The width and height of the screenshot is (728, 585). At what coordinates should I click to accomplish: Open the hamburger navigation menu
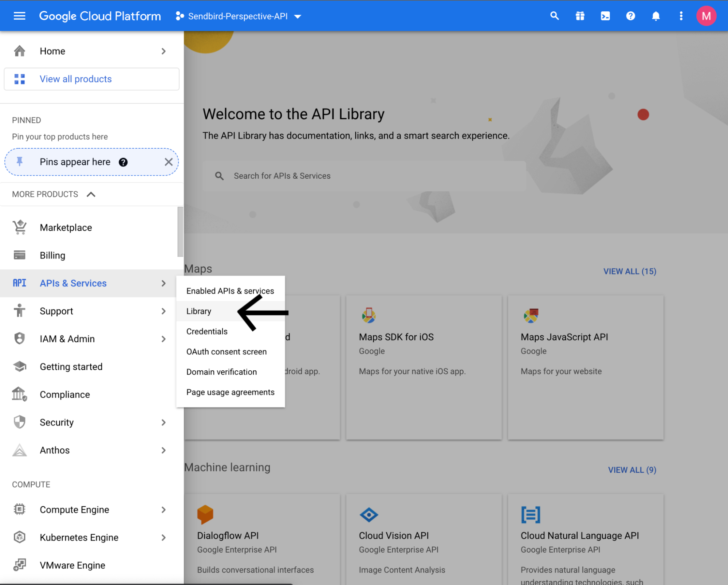19,16
